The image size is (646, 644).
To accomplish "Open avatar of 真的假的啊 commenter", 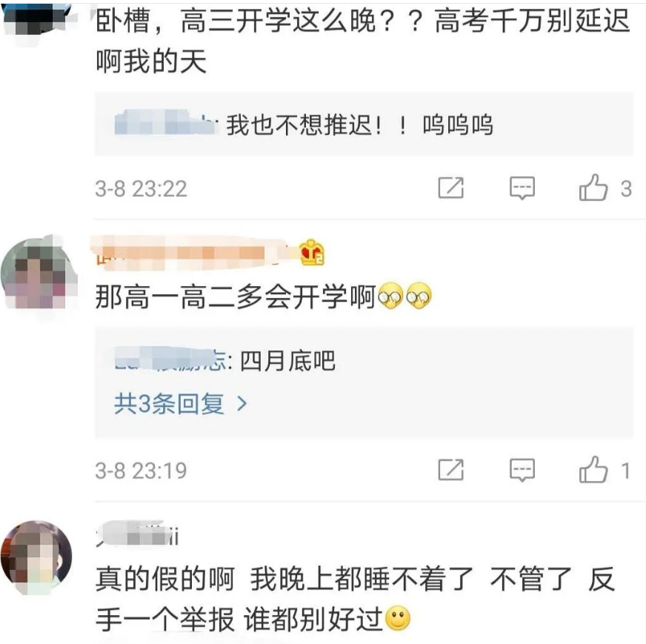I will 36,557.
